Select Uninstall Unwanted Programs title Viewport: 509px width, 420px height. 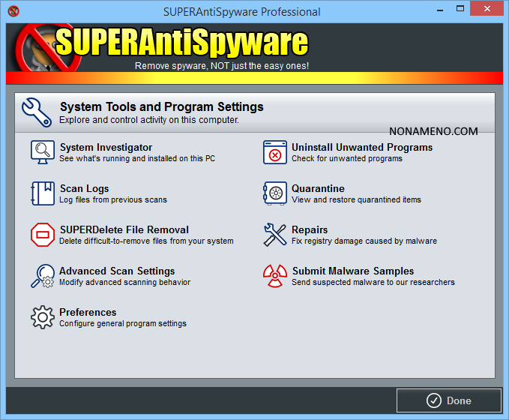pyautogui.click(x=362, y=148)
